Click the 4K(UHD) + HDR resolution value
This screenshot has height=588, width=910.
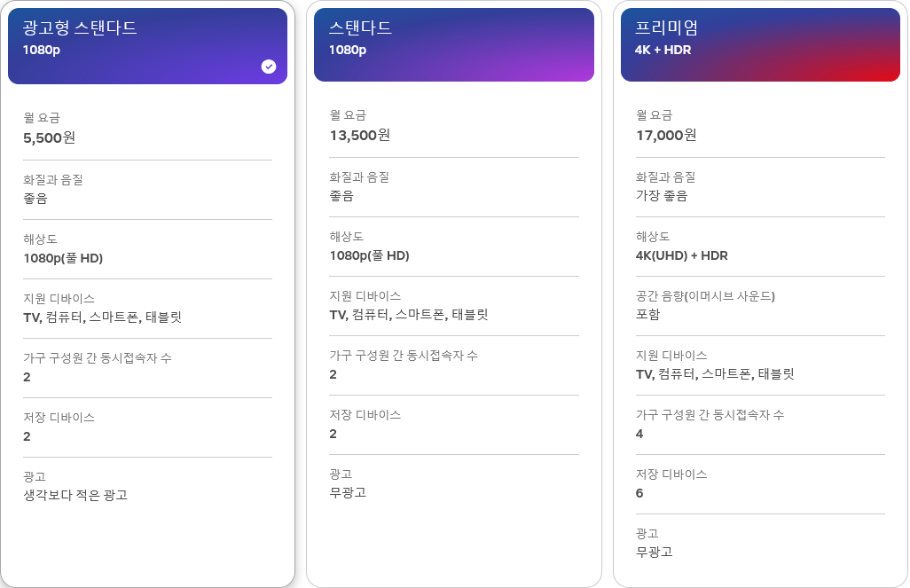click(681, 255)
